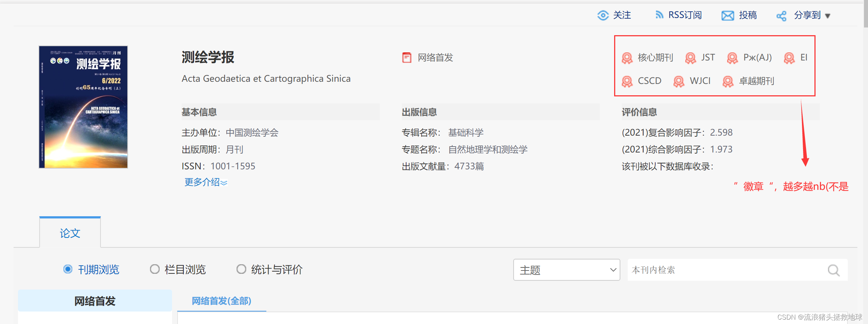Click the RSS订阅 feed icon
The height and width of the screenshot is (324, 868).
pos(659,15)
